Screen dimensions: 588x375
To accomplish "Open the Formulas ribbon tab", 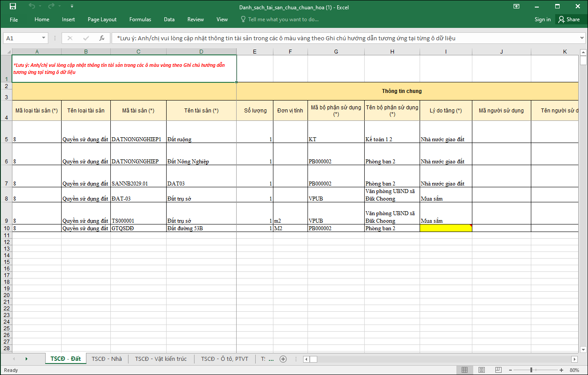I will click(140, 19).
